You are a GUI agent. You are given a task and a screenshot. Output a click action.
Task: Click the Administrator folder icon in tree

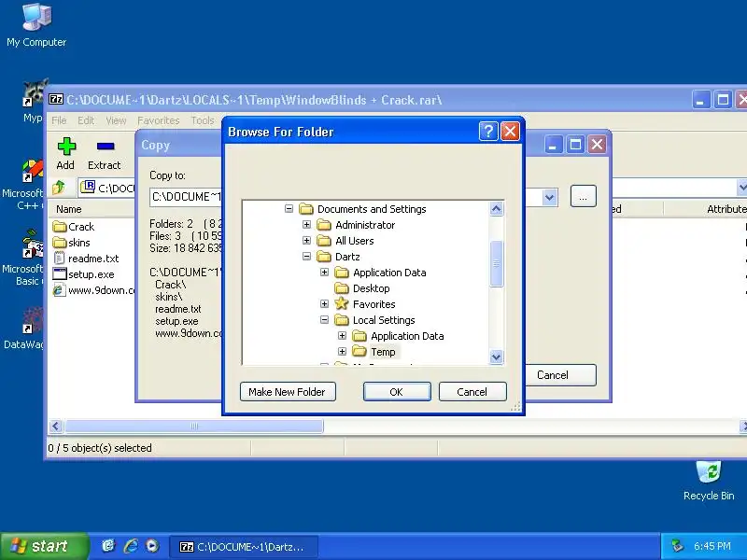324,225
